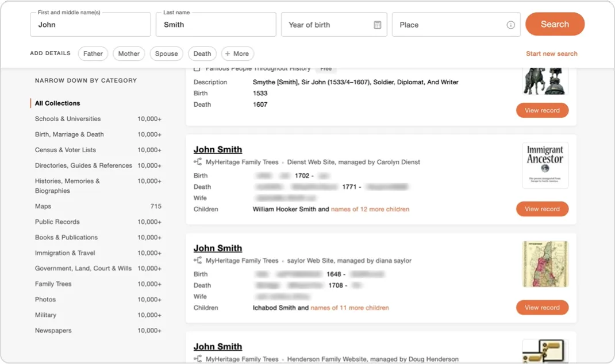Tick the Famous People Throughout History checkbox
The image size is (615, 364).
pos(197,69)
